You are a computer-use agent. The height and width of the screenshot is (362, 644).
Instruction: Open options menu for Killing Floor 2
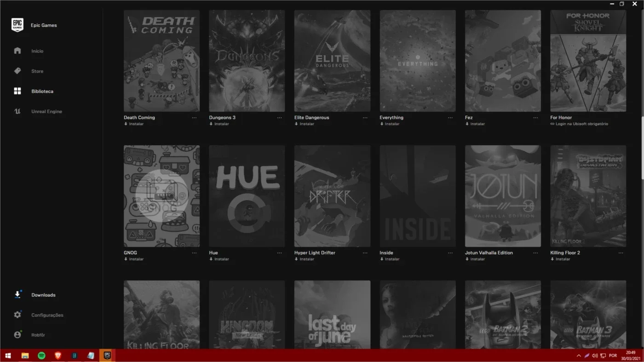(x=621, y=253)
